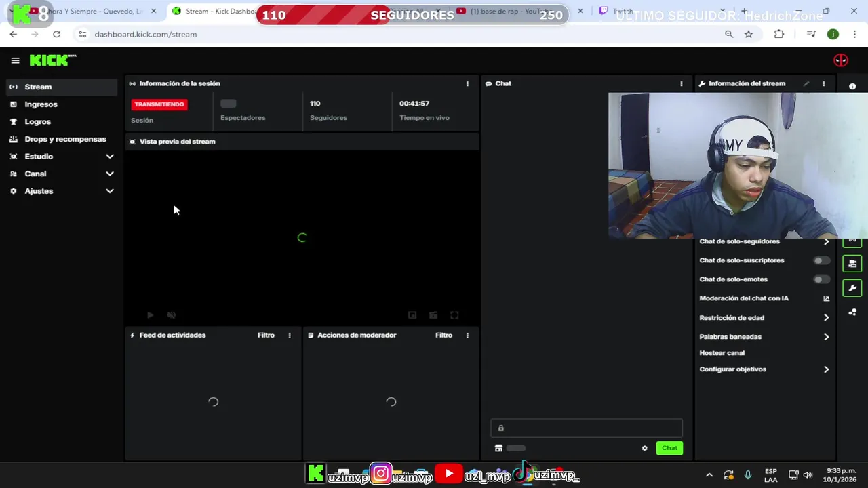Open chat settings gear

[x=645, y=448]
